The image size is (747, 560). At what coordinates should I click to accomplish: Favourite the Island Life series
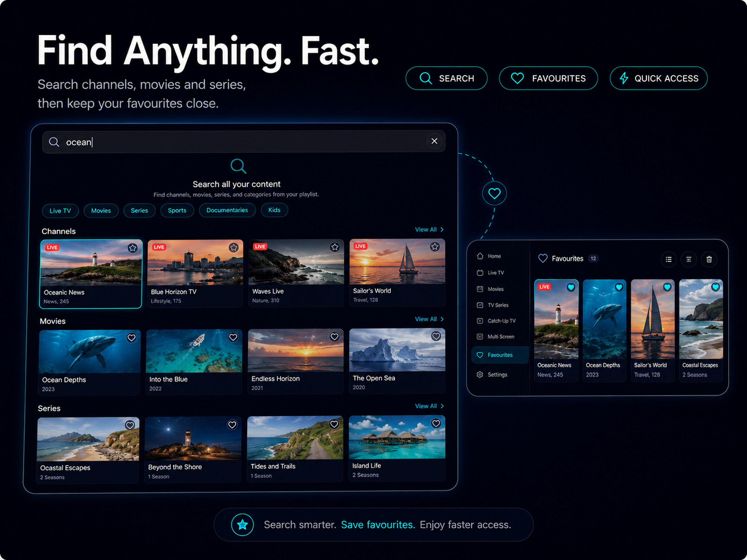tap(436, 423)
